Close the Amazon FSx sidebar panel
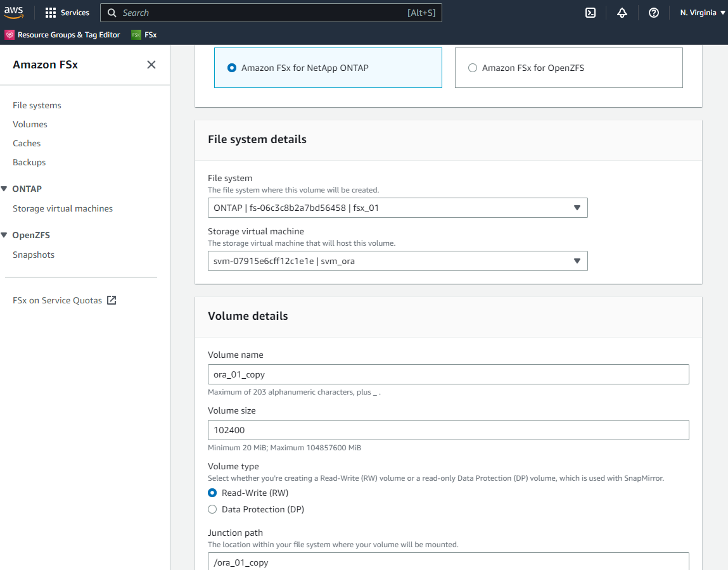728x570 pixels. (151, 65)
